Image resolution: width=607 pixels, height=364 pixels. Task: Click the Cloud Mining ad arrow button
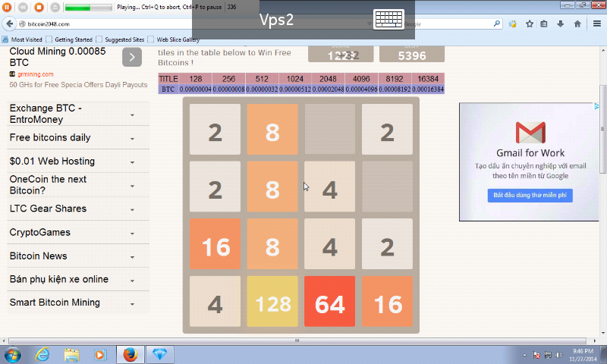coord(132,57)
